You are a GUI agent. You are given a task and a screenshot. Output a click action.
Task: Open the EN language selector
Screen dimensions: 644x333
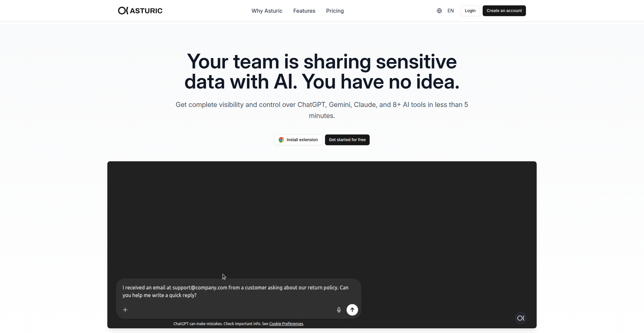450,11
